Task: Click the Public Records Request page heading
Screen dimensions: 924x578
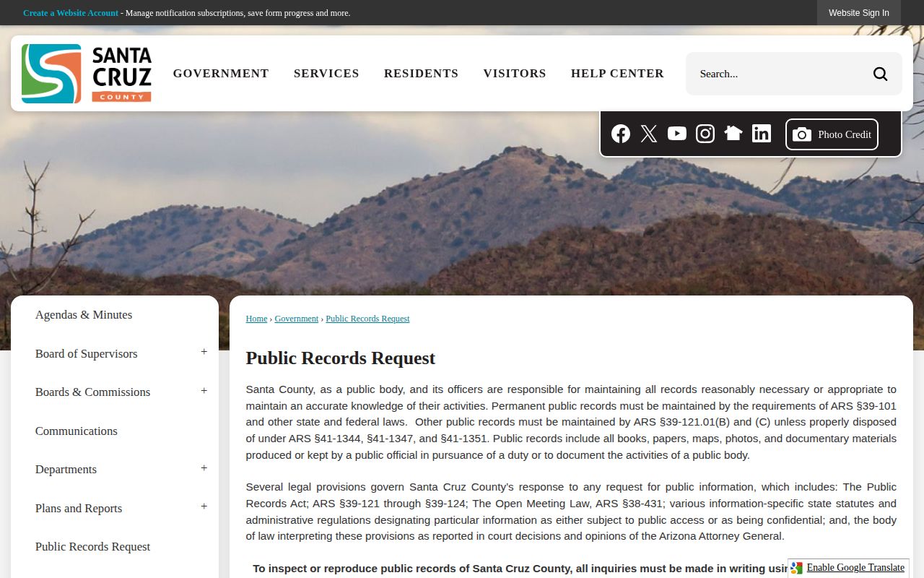Action: coord(340,358)
